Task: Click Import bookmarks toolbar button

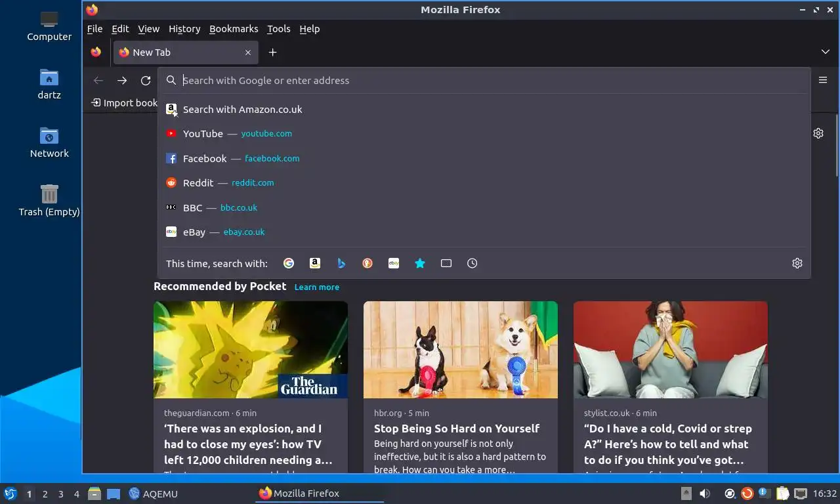Action: [124, 103]
